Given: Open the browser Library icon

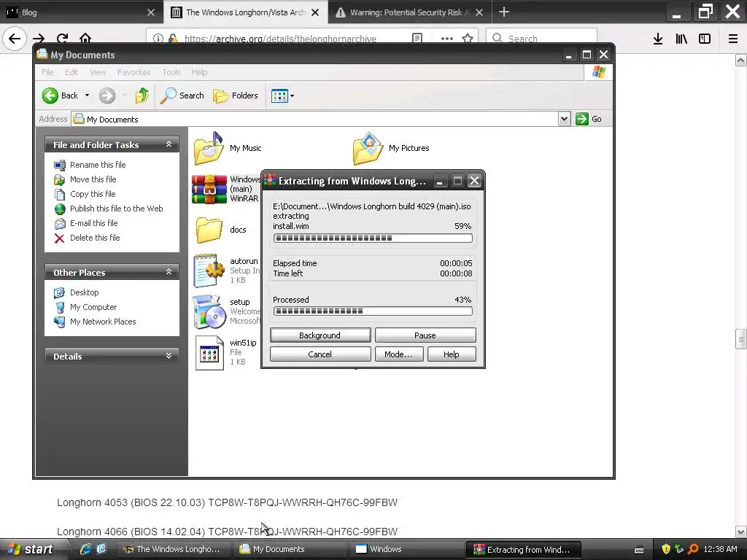Looking at the screenshot, I should click(681, 39).
